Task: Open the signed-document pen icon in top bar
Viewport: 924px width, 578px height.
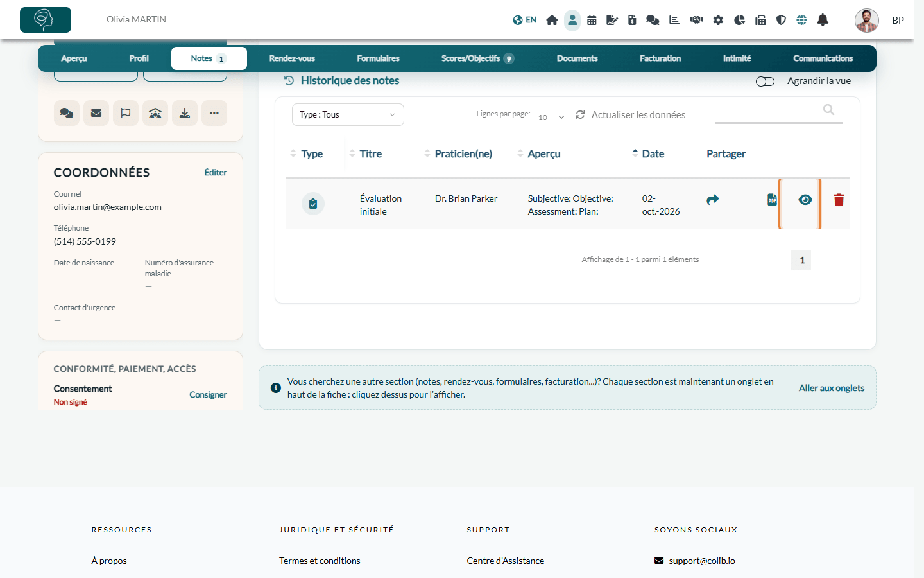Action: pyautogui.click(x=612, y=20)
